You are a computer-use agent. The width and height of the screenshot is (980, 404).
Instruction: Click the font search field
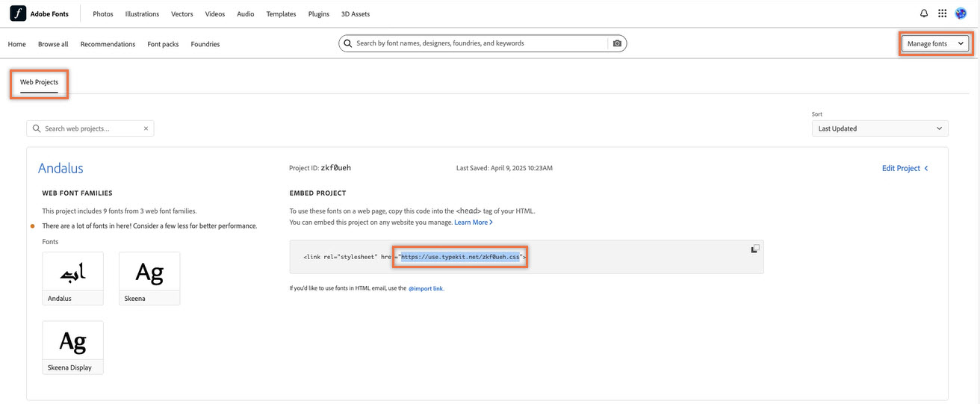pyautogui.click(x=482, y=43)
